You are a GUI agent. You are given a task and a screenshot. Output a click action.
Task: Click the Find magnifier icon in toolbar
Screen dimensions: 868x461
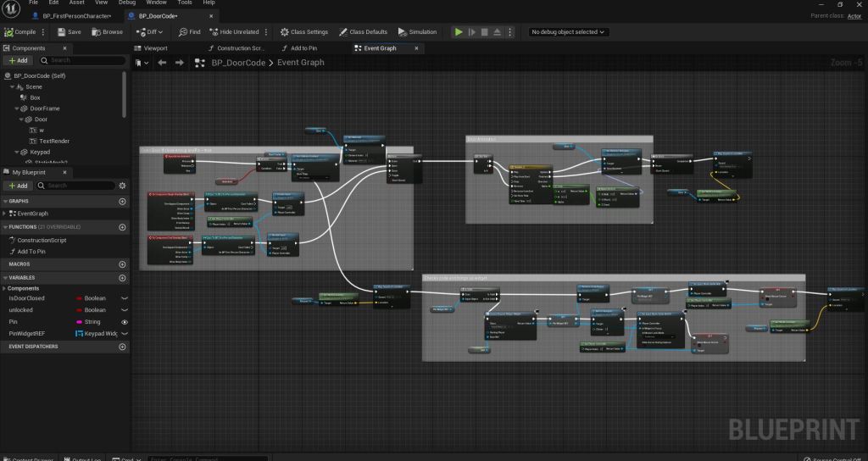[x=183, y=32]
